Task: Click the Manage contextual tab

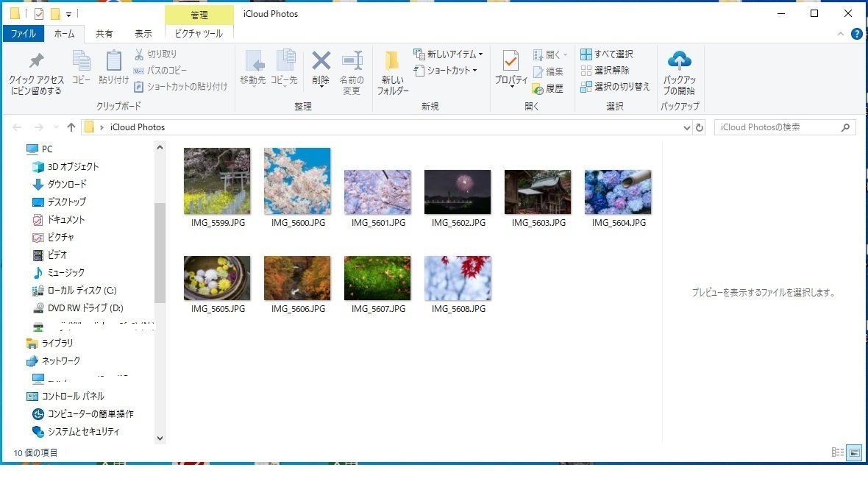Action: [199, 15]
